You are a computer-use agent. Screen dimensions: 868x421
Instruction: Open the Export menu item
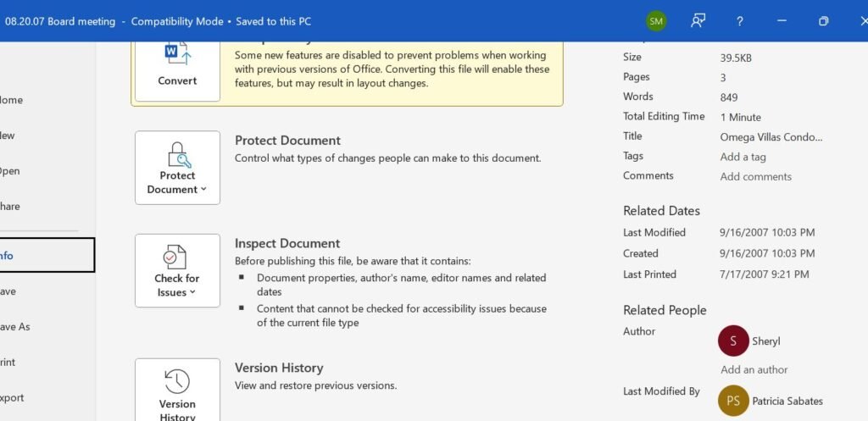[12, 398]
